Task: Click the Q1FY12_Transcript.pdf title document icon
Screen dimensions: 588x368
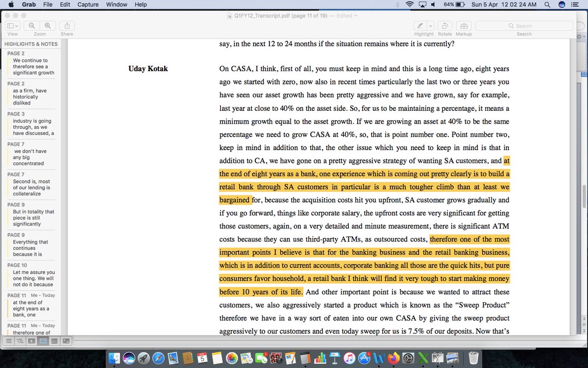Action: [229, 16]
